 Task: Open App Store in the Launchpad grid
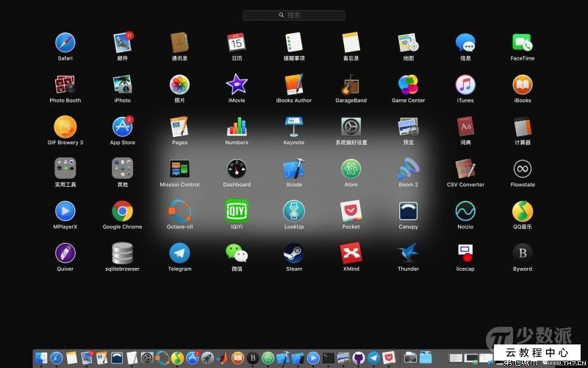click(x=123, y=127)
